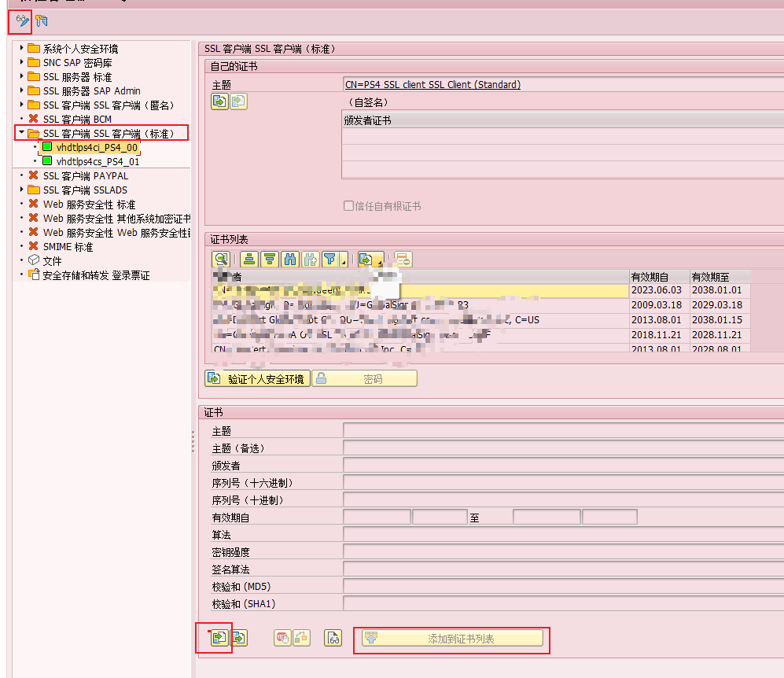
Task: Click the 验证个人安全环境 button
Action: pos(257,378)
